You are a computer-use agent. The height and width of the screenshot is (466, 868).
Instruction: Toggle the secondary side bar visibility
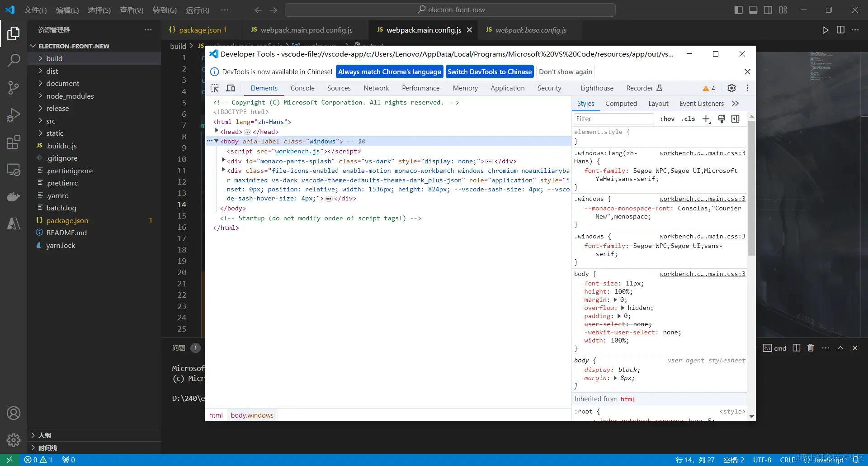768,10
